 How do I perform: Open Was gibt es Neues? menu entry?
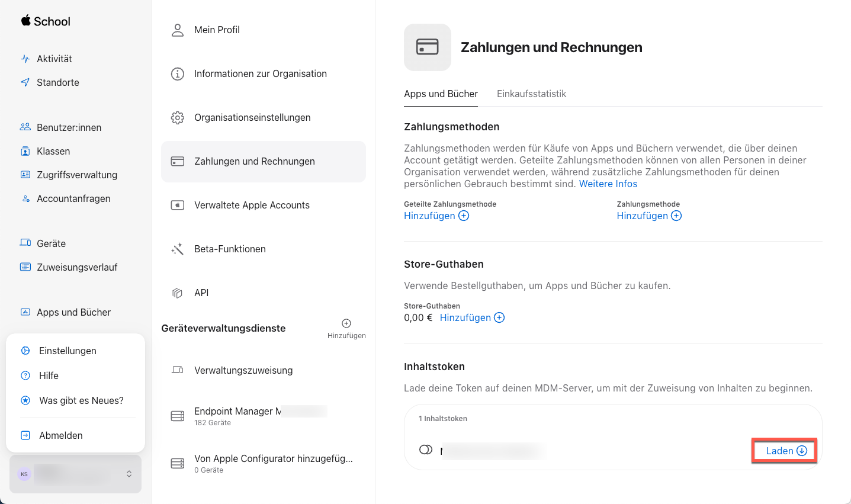[x=81, y=400]
